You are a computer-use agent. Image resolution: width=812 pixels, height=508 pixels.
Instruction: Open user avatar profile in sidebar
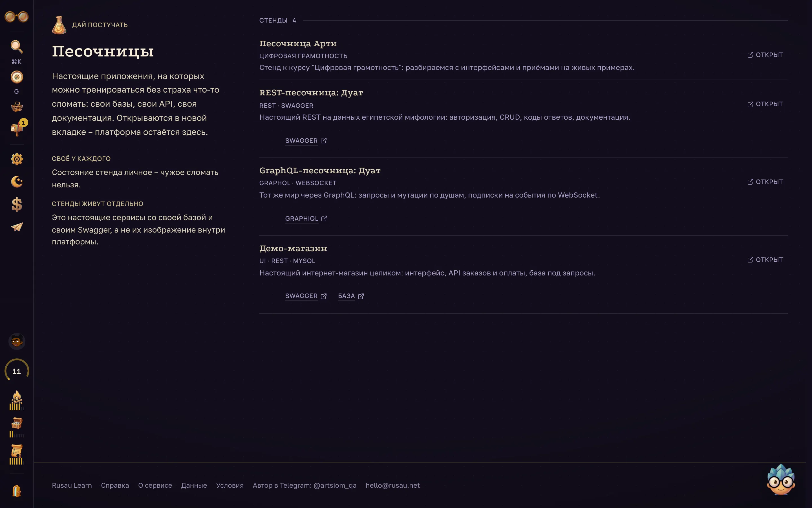[16, 342]
